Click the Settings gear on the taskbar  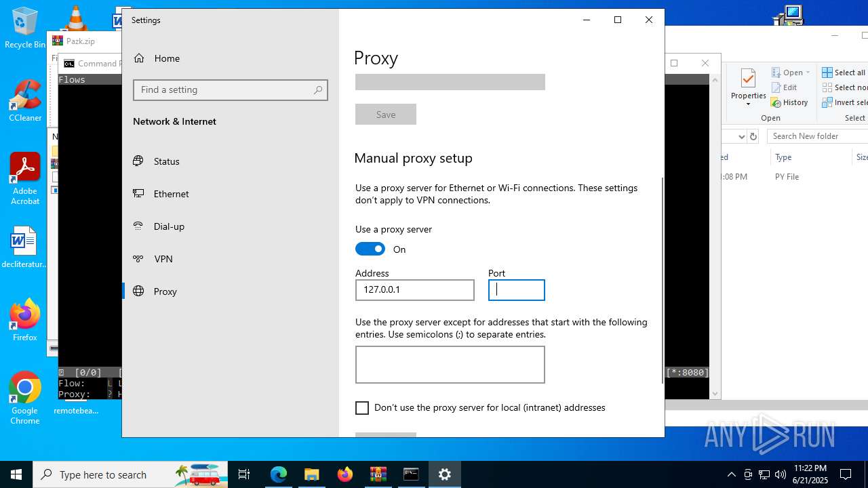tap(445, 474)
